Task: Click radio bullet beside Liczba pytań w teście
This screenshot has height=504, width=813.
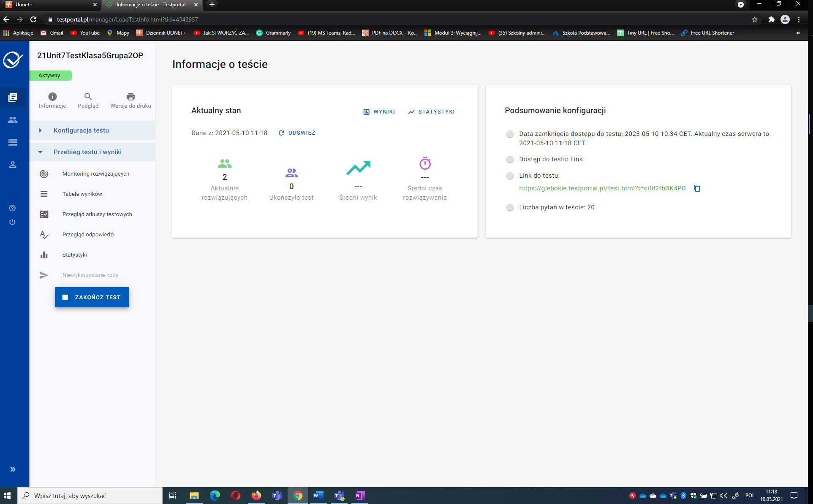Action: (x=510, y=207)
